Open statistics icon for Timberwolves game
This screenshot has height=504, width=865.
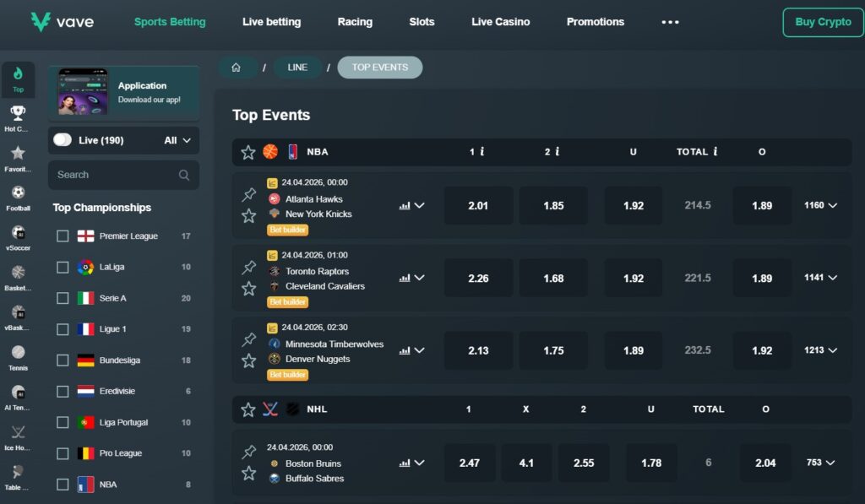click(405, 350)
